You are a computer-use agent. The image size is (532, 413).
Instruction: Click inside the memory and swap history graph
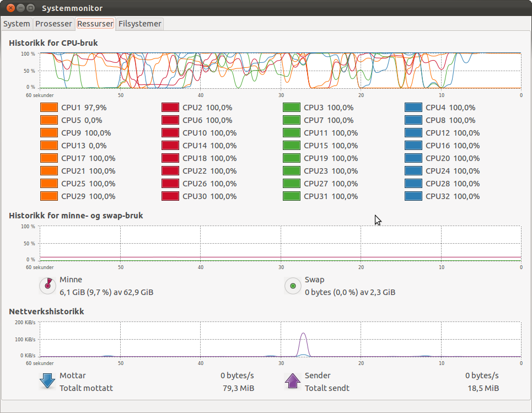coord(281,243)
